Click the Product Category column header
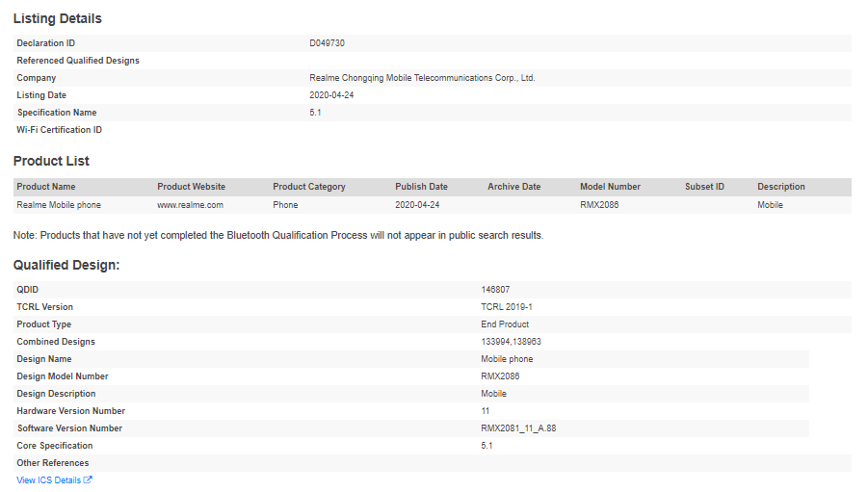Viewport: 868px width, 492px height. pos(308,187)
